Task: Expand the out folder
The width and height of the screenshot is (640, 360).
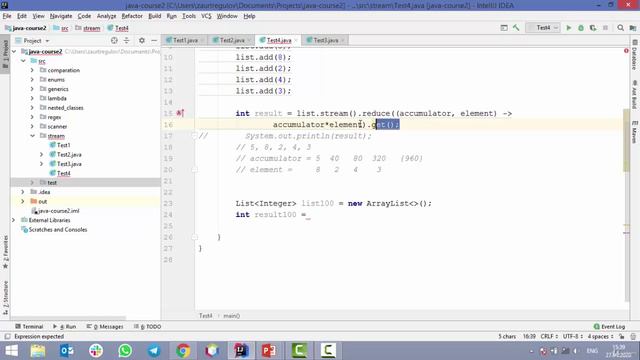Action: click(23, 201)
